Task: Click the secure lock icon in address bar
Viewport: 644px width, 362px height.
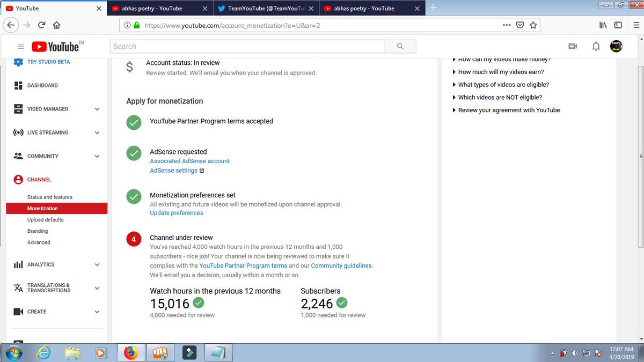Action: 136,25
